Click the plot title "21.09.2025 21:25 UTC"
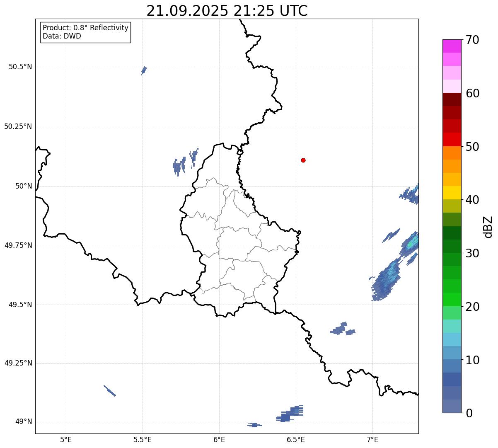Viewport: 498px width, 448px height. 227,11
